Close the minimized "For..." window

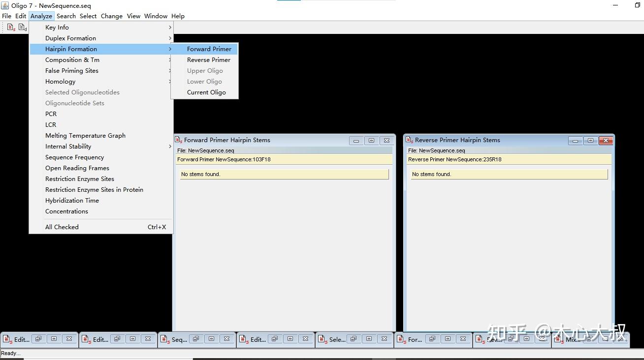click(x=463, y=339)
